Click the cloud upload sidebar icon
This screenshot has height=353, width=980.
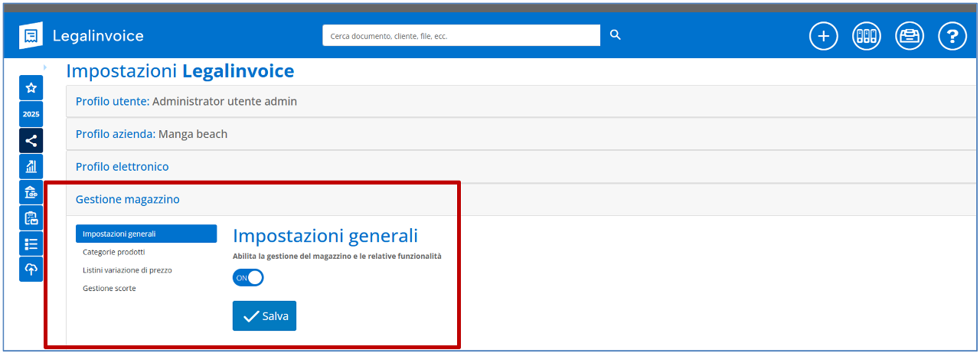pyautogui.click(x=31, y=269)
